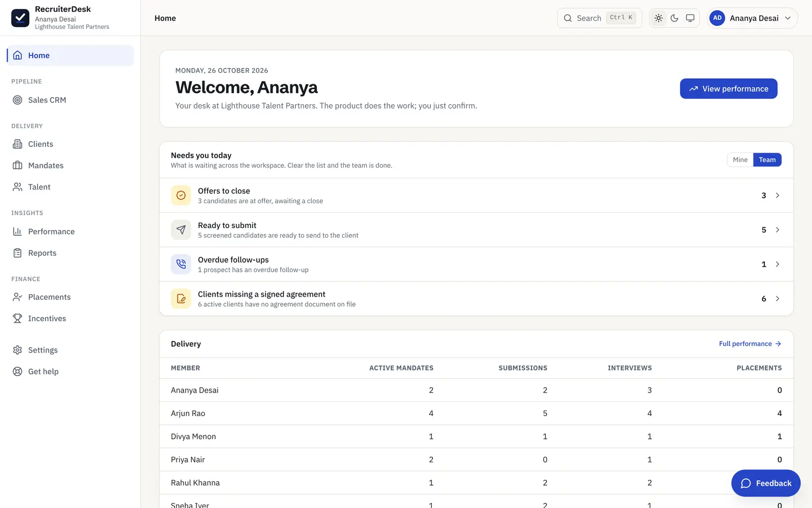Click the trend arrow in View performance
This screenshot has height=508, width=812.
point(694,89)
